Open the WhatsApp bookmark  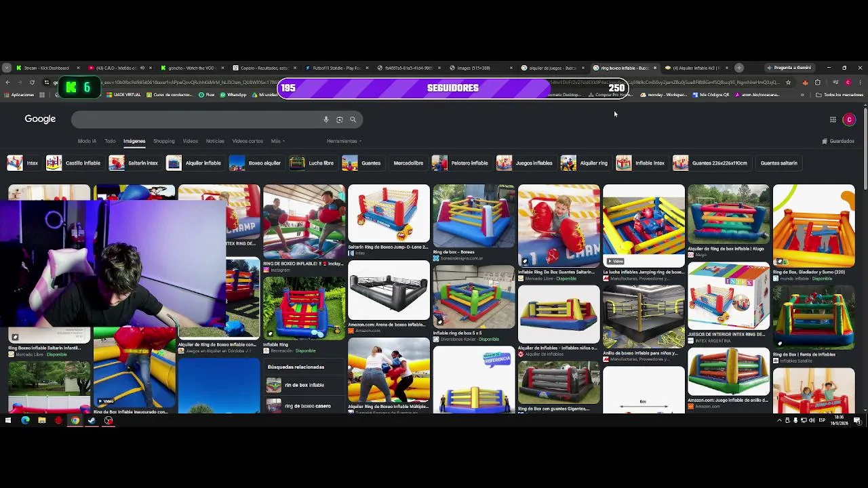(x=233, y=95)
